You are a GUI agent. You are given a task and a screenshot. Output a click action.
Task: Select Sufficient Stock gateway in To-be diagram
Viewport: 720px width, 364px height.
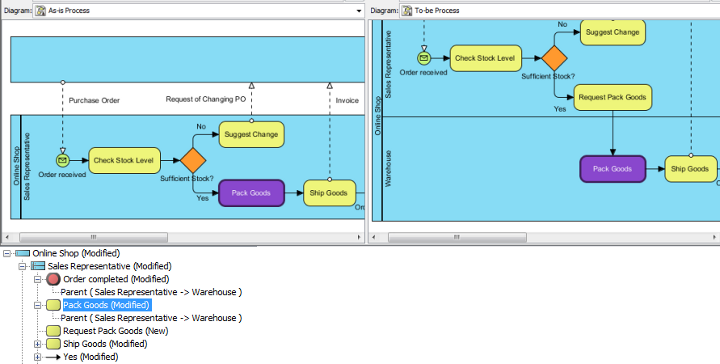click(x=554, y=58)
